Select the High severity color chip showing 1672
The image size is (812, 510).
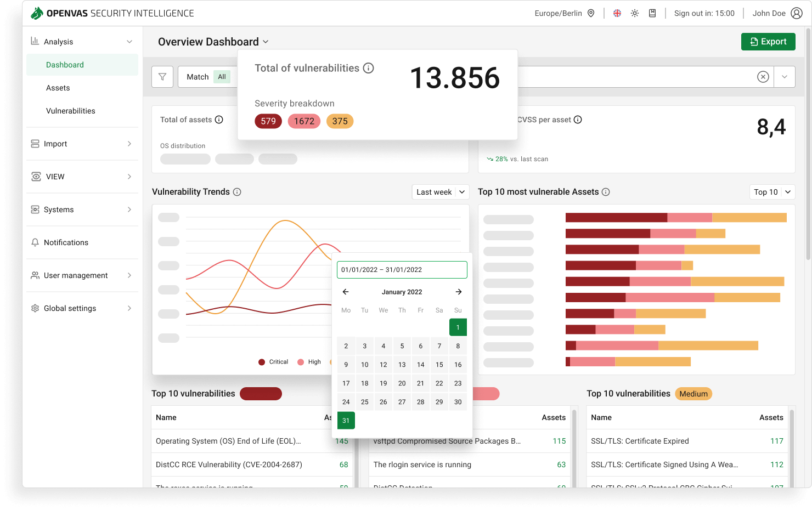coord(304,121)
